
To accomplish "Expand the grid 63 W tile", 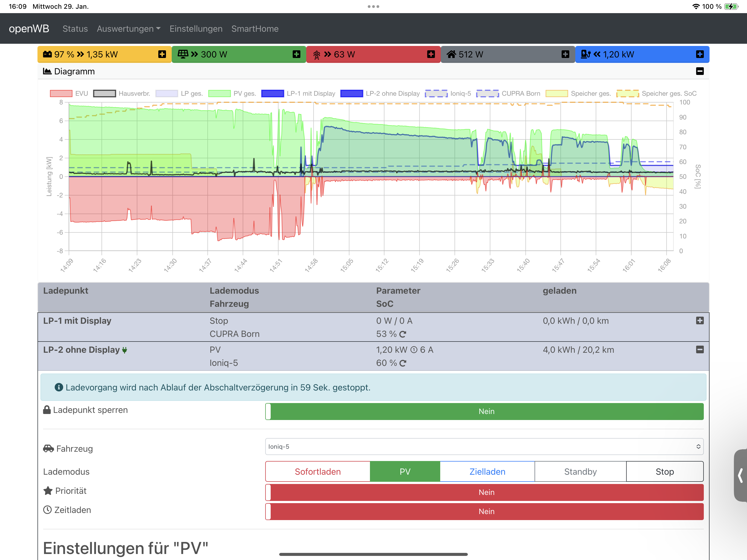I will [x=431, y=54].
